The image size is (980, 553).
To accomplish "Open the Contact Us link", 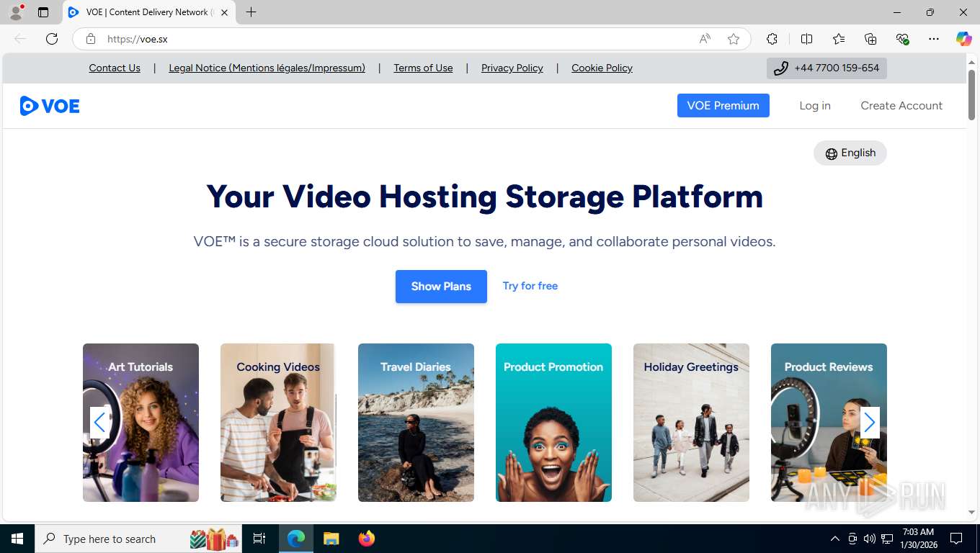I will coord(115,68).
